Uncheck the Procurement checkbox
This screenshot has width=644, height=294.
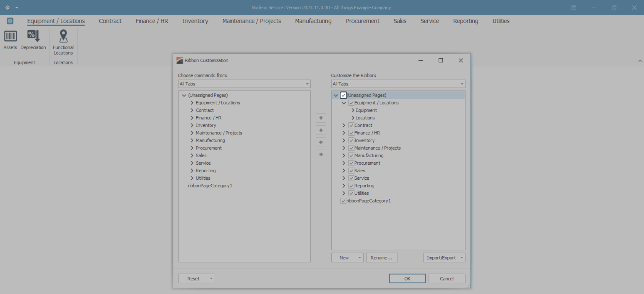tap(352, 163)
